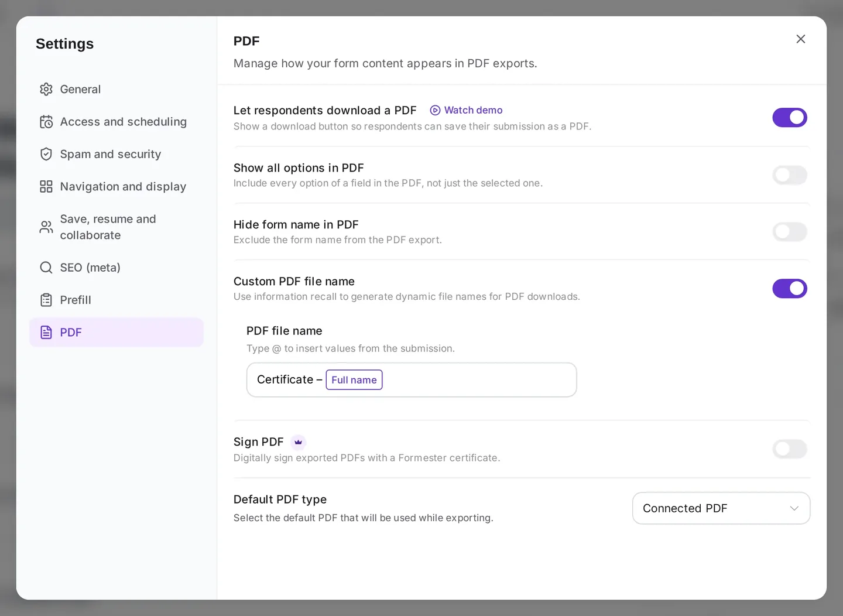This screenshot has width=843, height=616.
Task: Open the General settings section
Action: [116, 90]
